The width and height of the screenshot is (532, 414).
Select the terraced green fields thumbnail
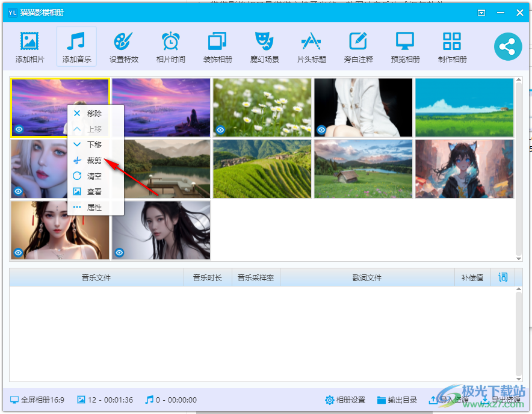pyautogui.click(x=262, y=169)
